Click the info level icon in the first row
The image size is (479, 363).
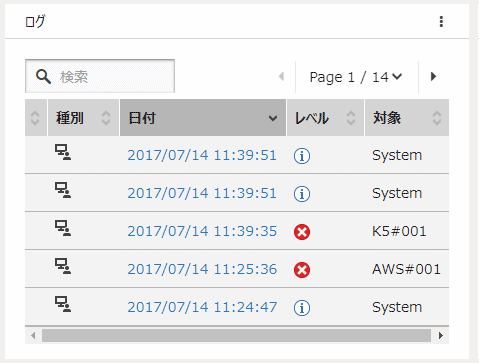coord(302,156)
